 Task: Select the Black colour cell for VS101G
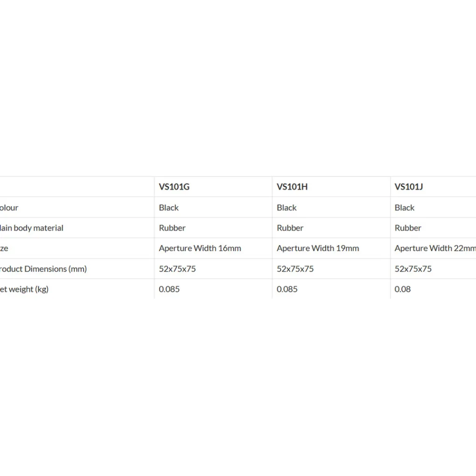[169, 208]
